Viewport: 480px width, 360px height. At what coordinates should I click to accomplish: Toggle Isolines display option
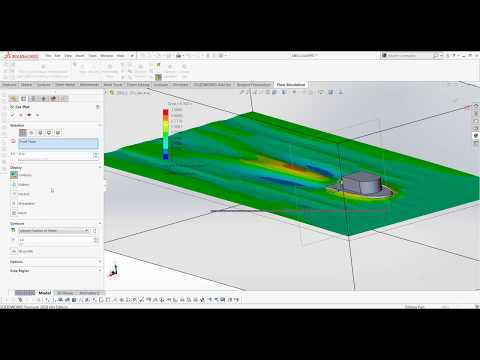pyautogui.click(x=14, y=184)
